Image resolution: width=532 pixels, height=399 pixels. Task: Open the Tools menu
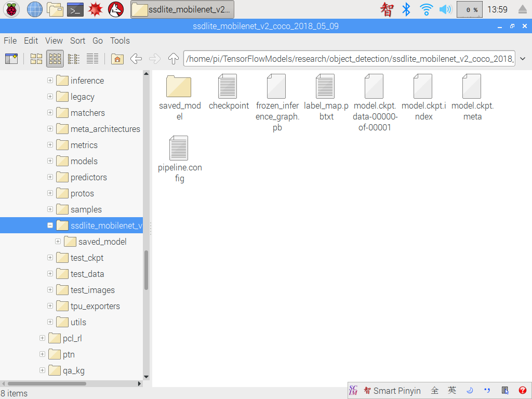pos(120,41)
